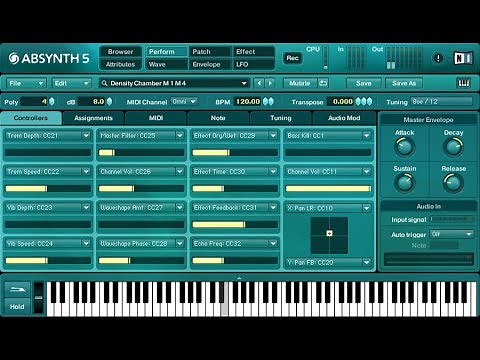Toggle the on-screen keyboard icon
The image size is (480, 360).
coord(464,83)
